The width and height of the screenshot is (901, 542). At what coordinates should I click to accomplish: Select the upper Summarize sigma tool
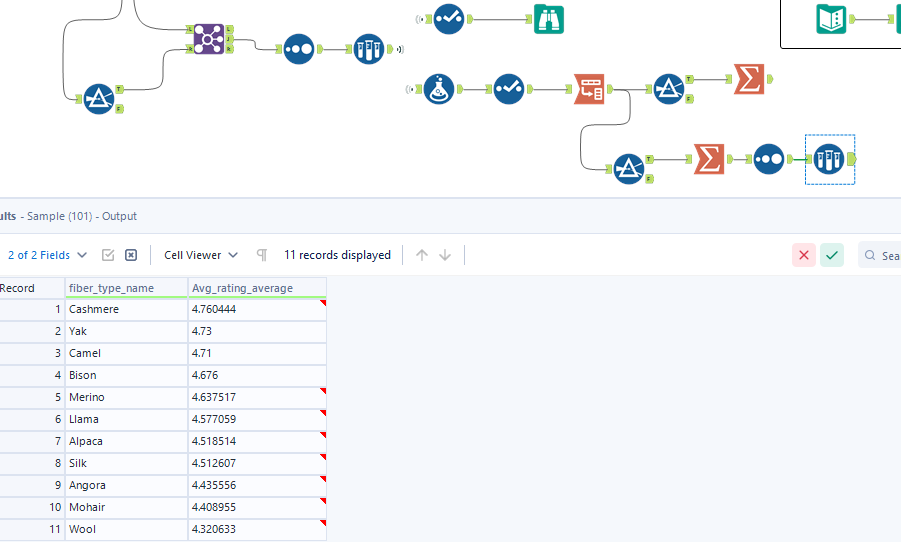(749, 79)
